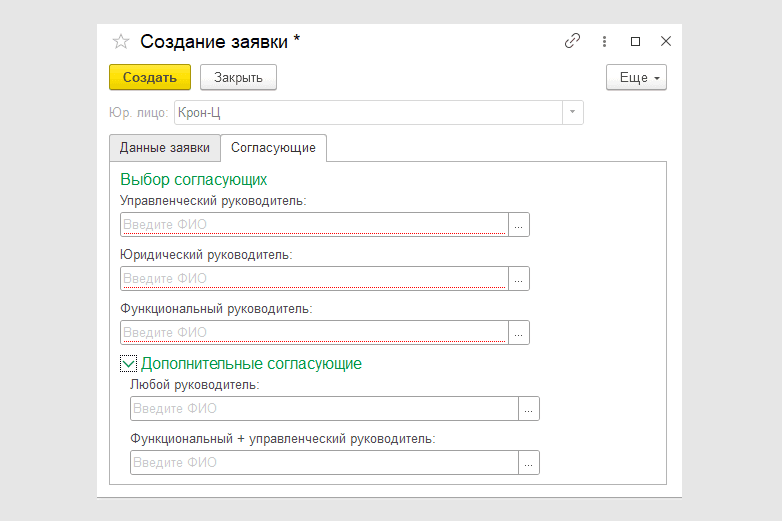The height and width of the screenshot is (521, 782).
Task: Click the Закрыть button
Action: coord(238,77)
